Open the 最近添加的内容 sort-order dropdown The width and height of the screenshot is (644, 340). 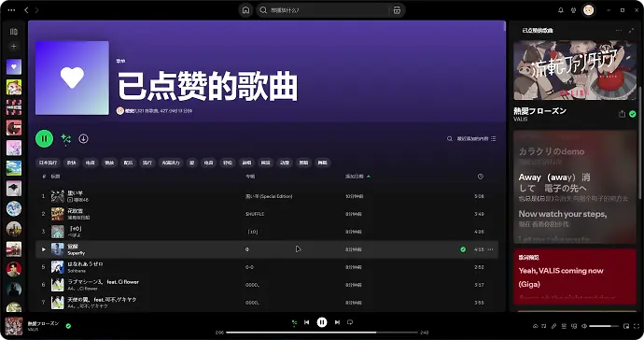476,138
